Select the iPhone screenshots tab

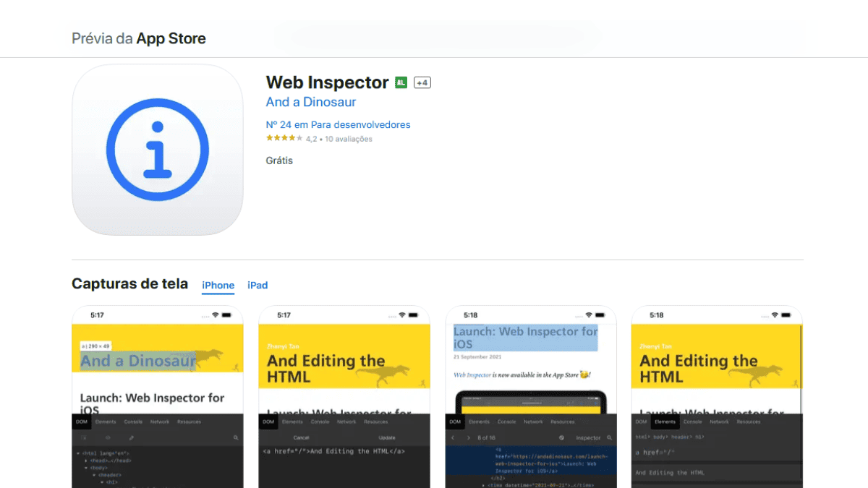coord(218,286)
